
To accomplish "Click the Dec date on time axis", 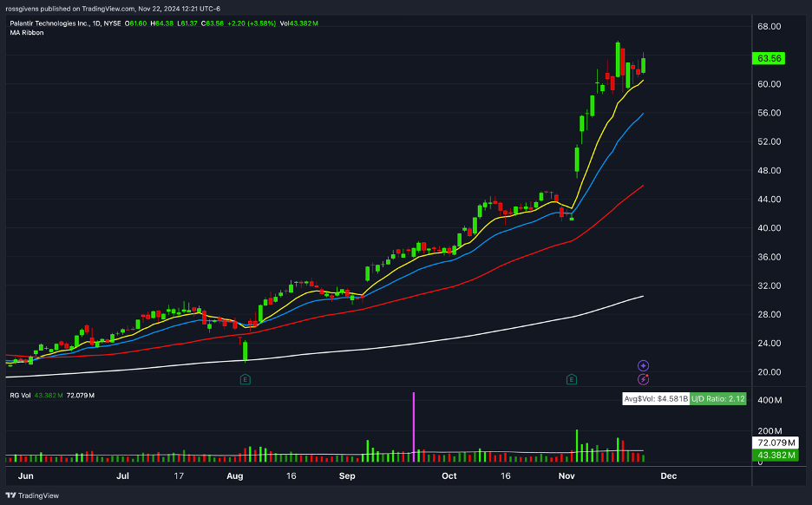I will click(x=669, y=476).
